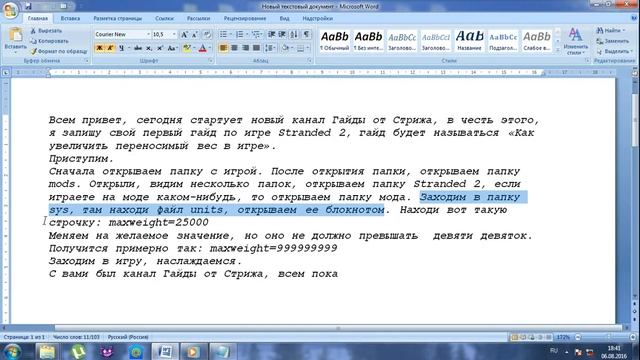Apply text highlight color
The width and height of the screenshot is (640, 360).
(x=187, y=48)
